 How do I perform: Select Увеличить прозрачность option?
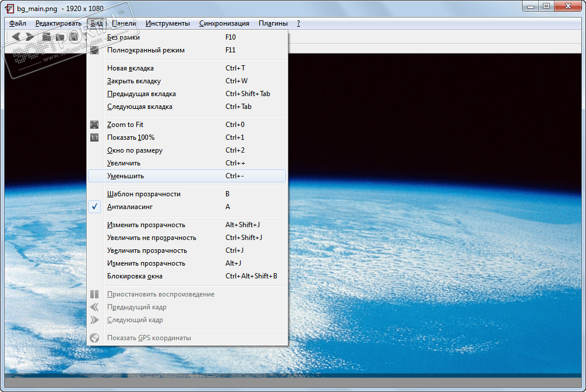coord(147,250)
